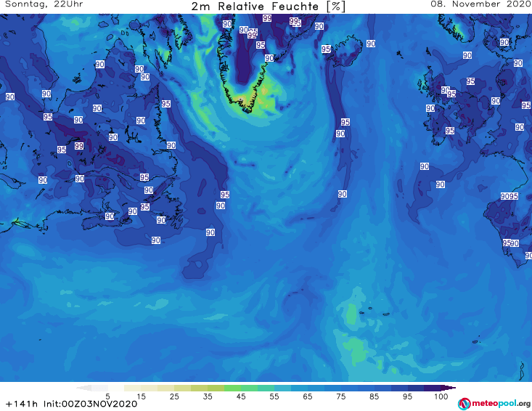The width and height of the screenshot is (532, 411).
Task: Click the "25" legend value
Action: click(x=174, y=396)
